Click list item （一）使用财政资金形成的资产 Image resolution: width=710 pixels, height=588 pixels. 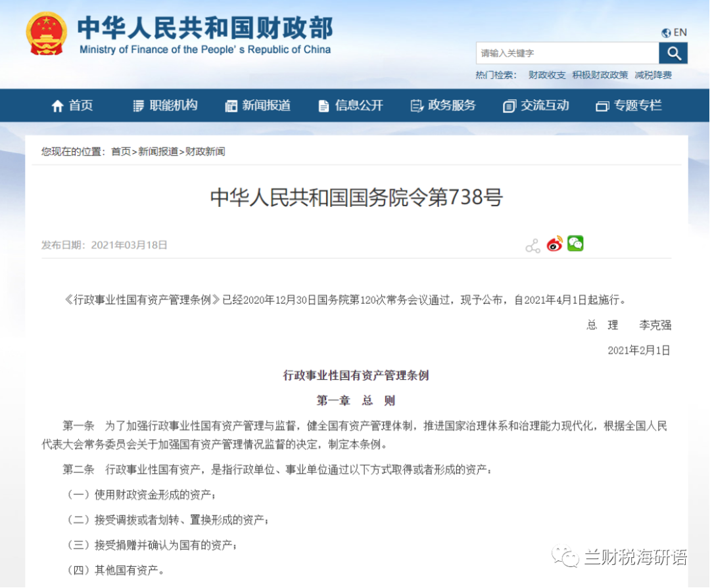[141, 495]
